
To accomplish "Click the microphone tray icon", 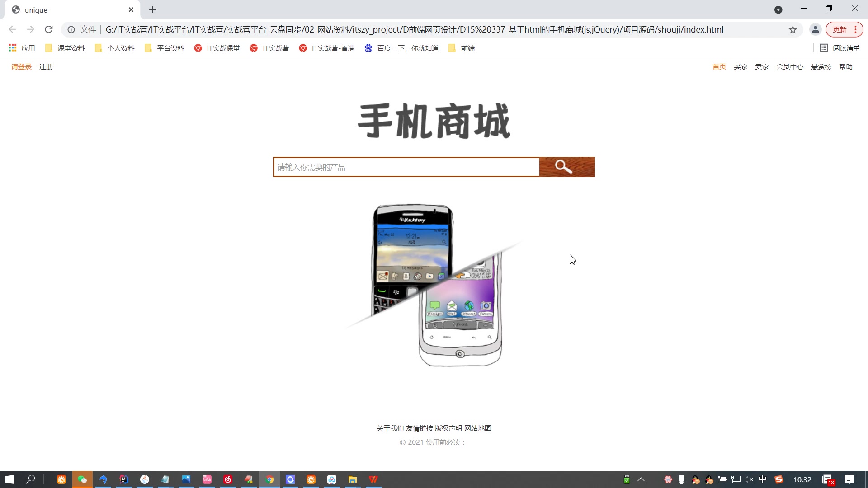I will click(x=682, y=479).
